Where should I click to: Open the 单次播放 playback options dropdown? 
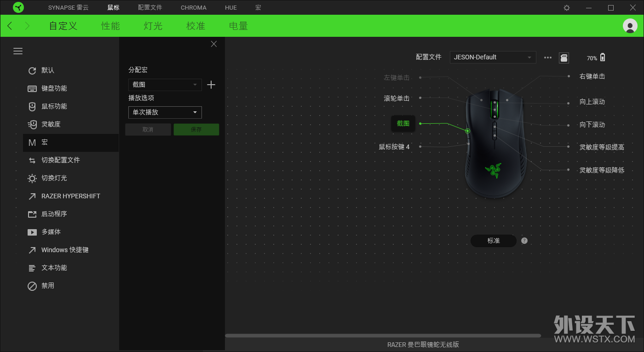click(x=165, y=112)
